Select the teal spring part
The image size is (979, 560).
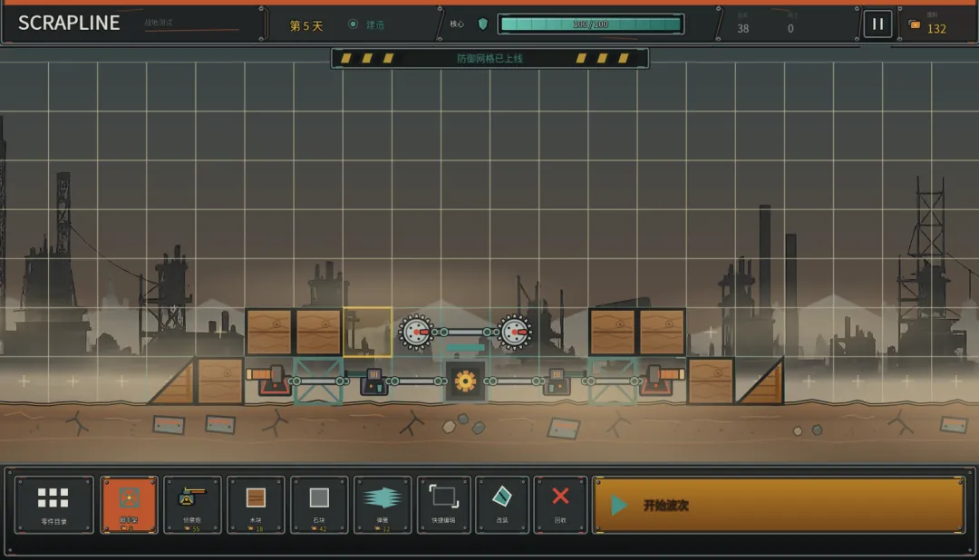pos(383,505)
